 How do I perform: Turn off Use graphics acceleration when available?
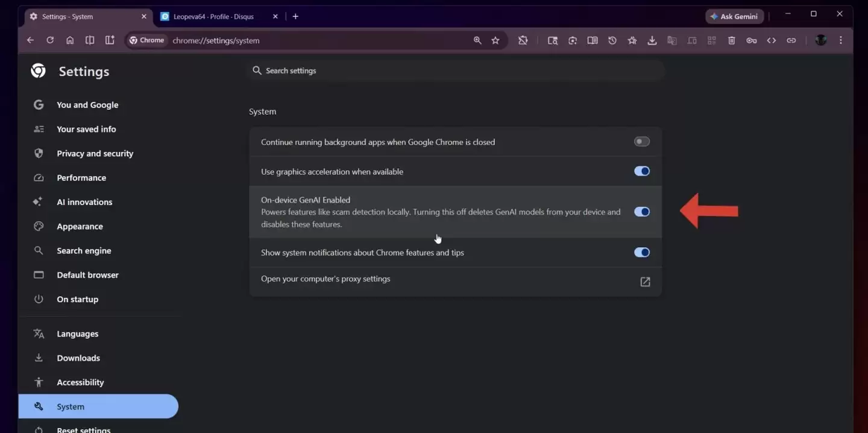click(641, 171)
